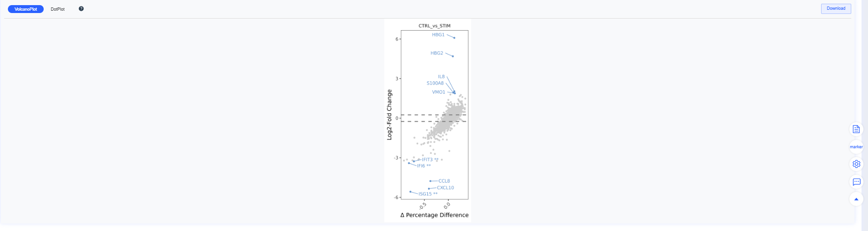Screen dimensions: 868x231
Task: Open the chat feedback bubble icon
Action: tap(856, 182)
